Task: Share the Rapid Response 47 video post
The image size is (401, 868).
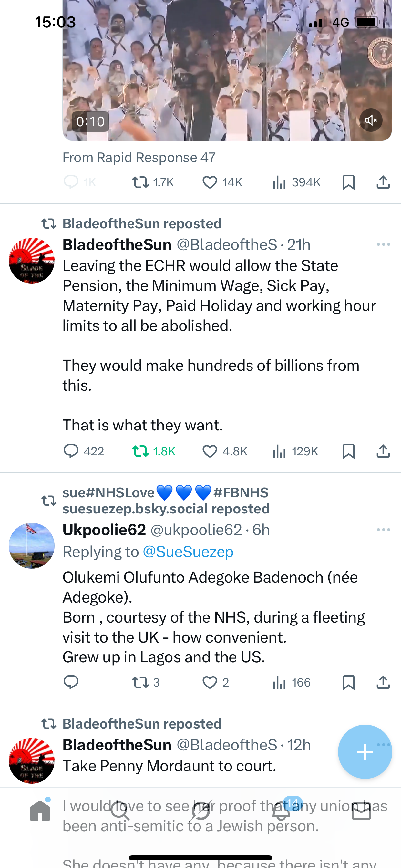Action: 383,182
